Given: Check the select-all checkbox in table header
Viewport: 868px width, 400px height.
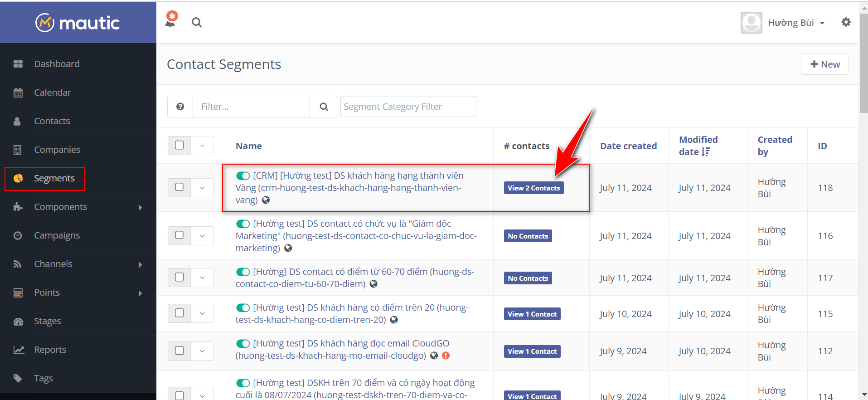Looking at the screenshot, I should (179, 146).
